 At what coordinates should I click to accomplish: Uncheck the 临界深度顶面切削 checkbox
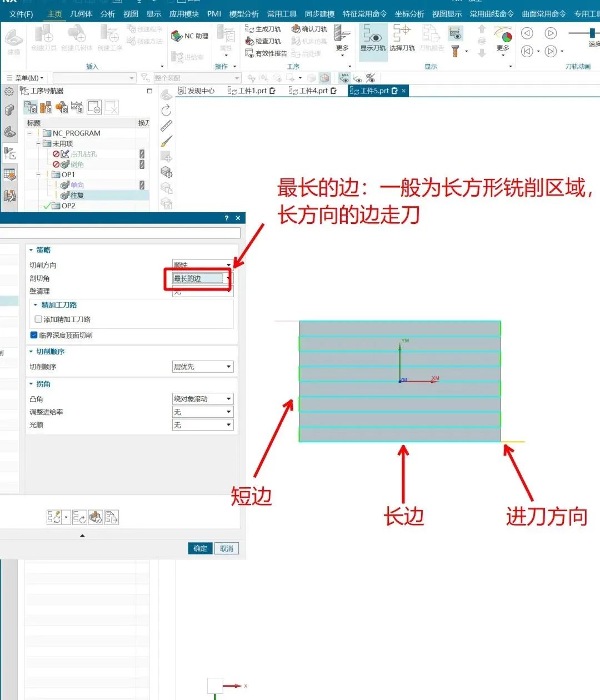tap(34, 335)
